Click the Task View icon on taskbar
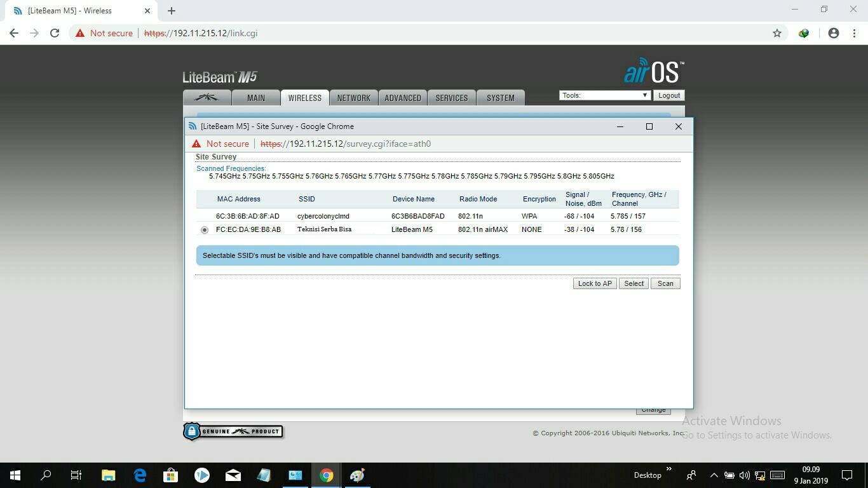 [x=76, y=475]
